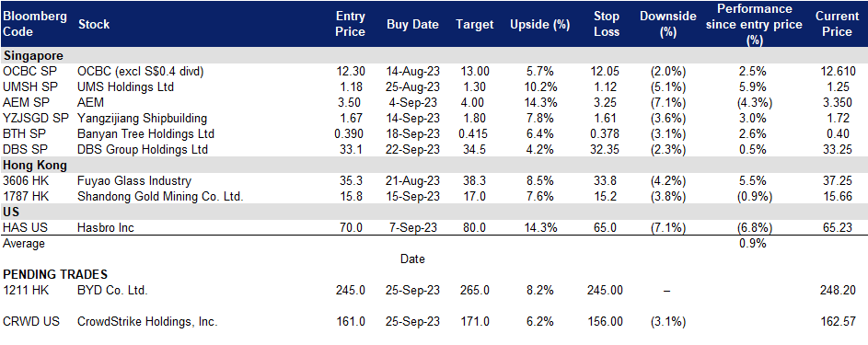Viewport: 868px width, 345px height.
Task: Click Hasbro Inc performance value (6.8%)
Action: (752, 228)
